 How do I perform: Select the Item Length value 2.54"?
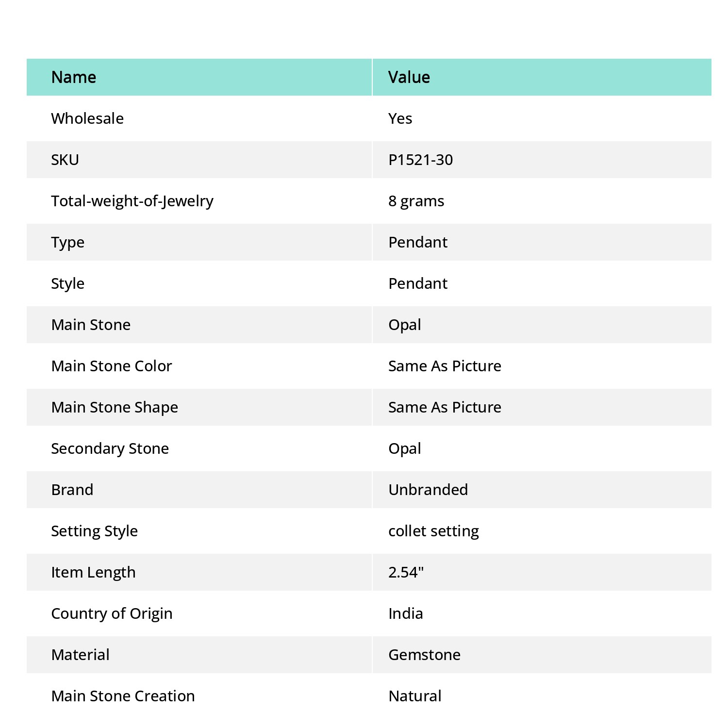[x=406, y=572]
